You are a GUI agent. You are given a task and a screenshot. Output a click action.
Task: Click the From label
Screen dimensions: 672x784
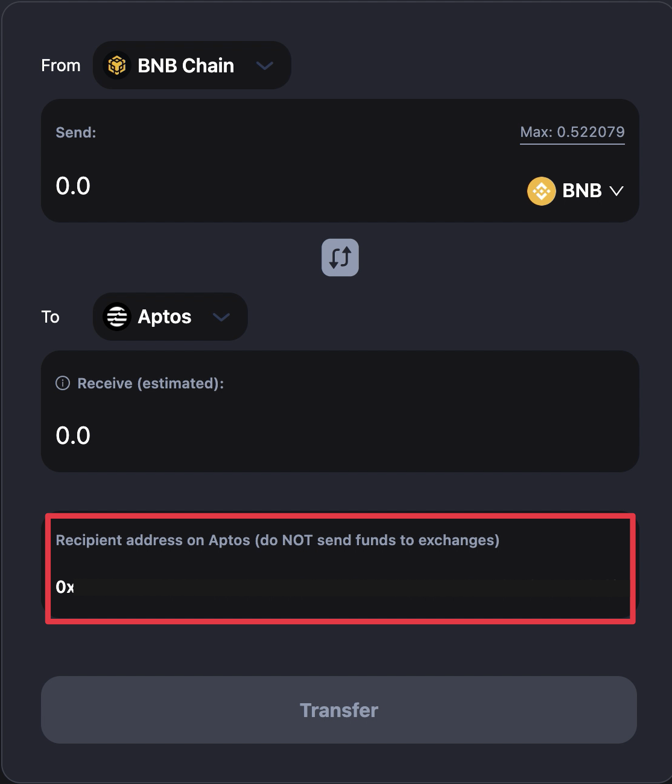[x=61, y=66]
